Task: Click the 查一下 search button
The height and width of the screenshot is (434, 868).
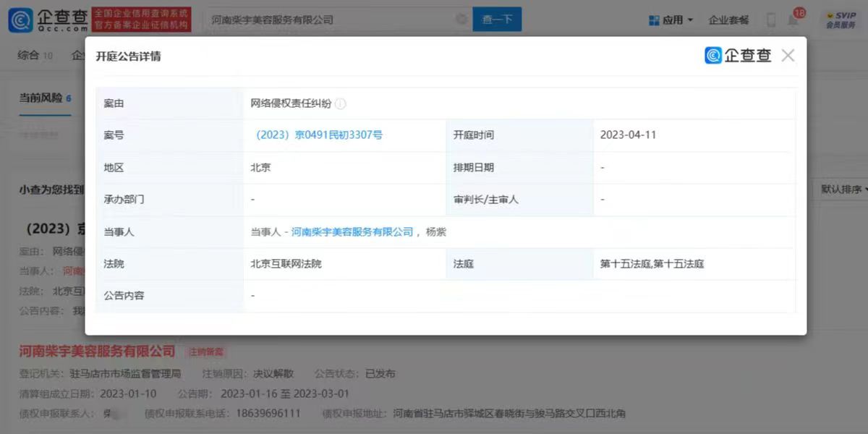Action: pos(497,20)
